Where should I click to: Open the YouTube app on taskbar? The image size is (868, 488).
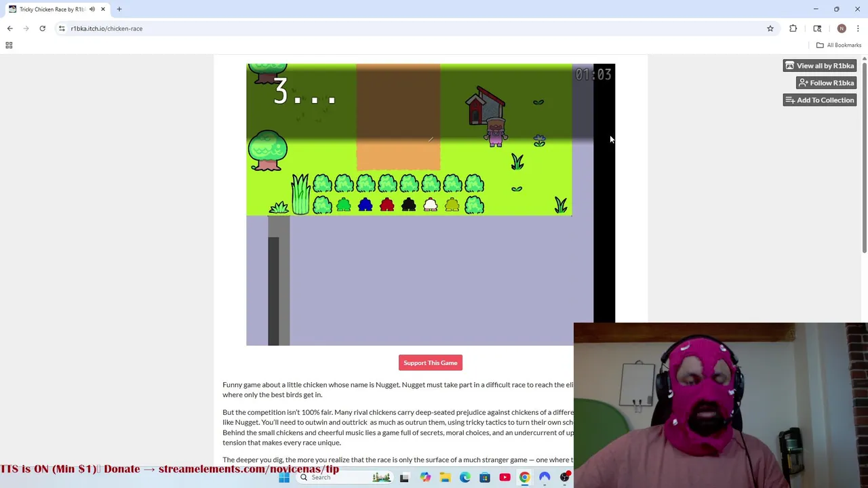tap(505, 477)
